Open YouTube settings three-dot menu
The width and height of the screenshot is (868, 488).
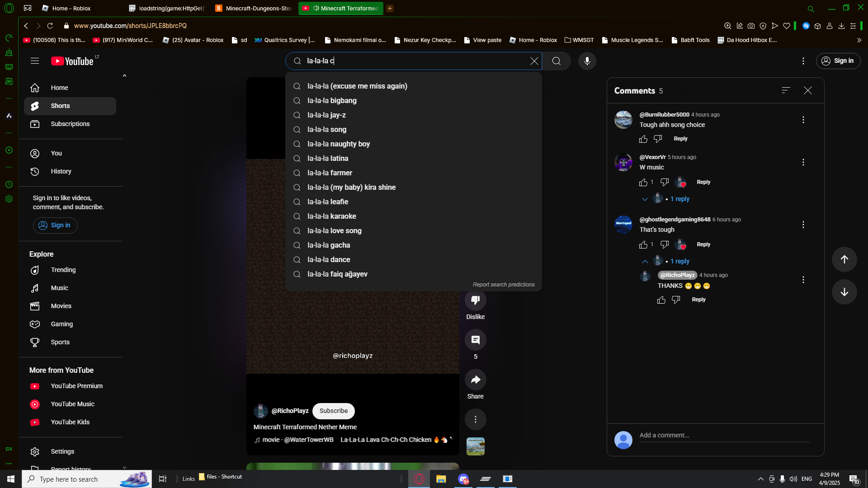point(803,61)
